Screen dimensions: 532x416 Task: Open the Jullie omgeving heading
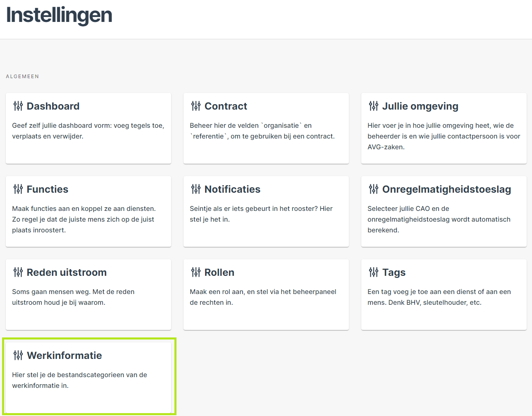coord(420,107)
